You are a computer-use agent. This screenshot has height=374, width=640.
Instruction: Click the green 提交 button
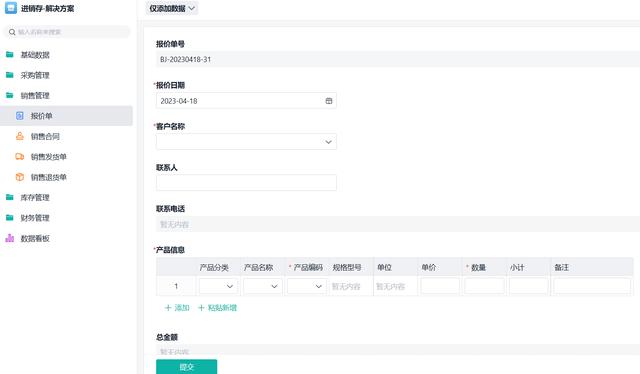187,367
